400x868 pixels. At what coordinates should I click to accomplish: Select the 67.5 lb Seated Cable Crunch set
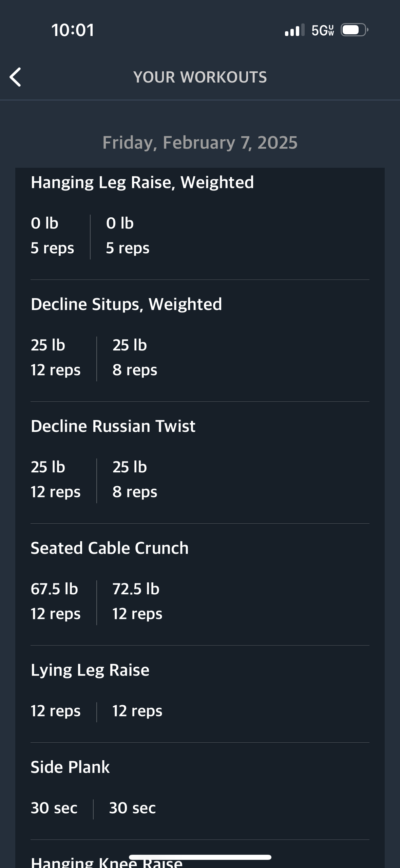[56, 601]
